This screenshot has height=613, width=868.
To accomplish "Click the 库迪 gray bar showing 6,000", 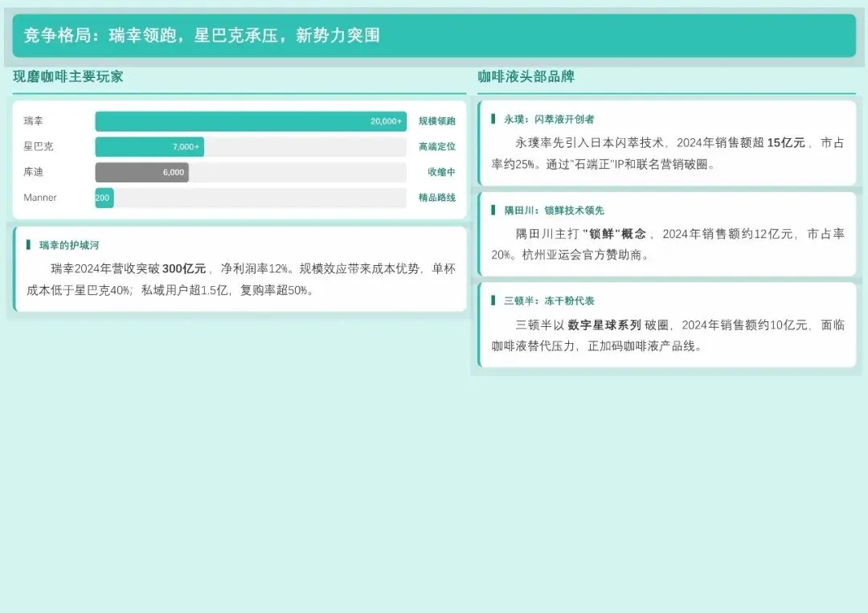I will (x=141, y=172).
